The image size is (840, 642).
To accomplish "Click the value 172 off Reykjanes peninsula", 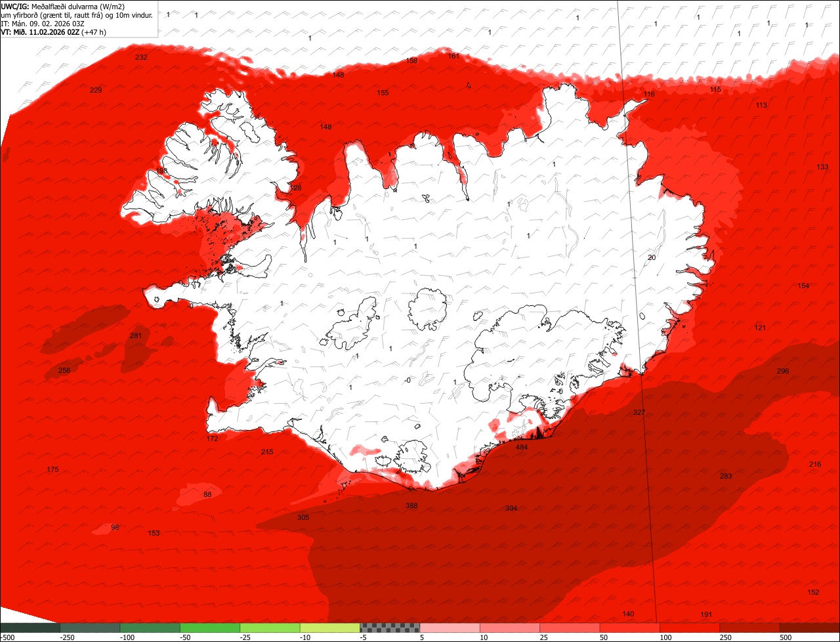I will coord(212,438).
